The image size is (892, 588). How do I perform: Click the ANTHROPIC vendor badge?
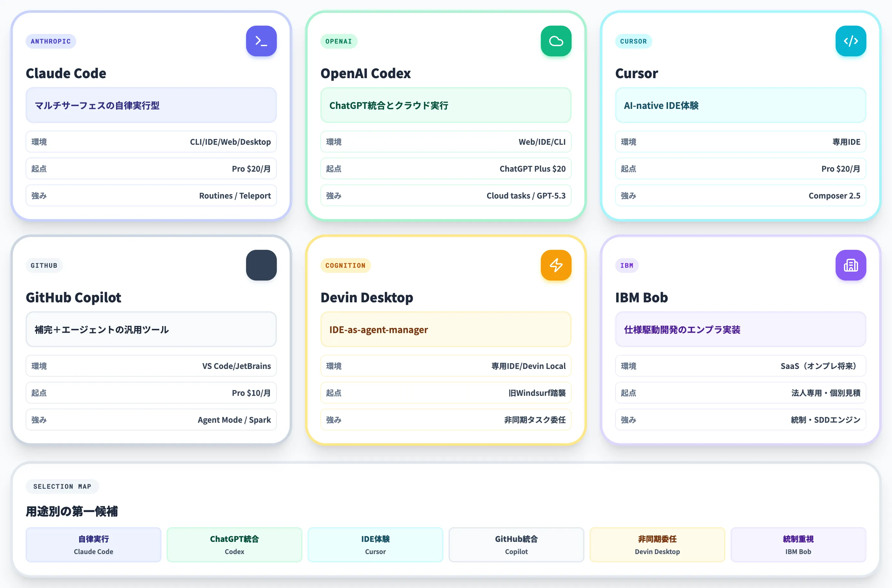coord(51,41)
